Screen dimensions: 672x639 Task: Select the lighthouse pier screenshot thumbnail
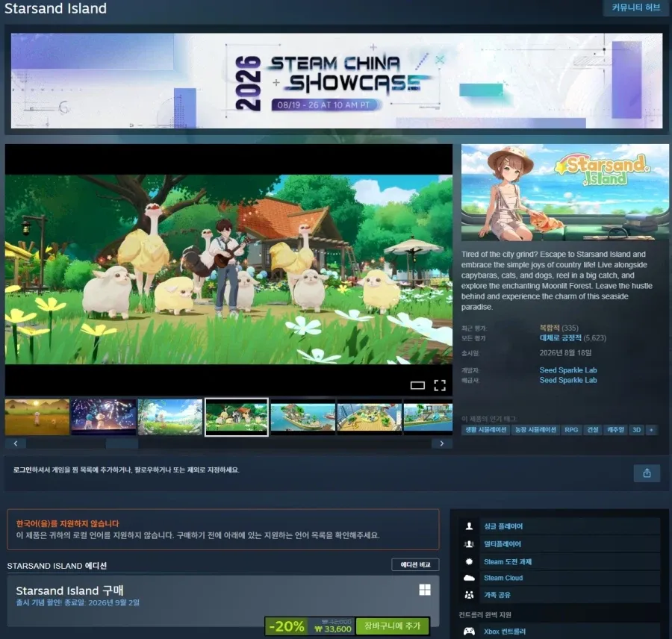click(428, 417)
